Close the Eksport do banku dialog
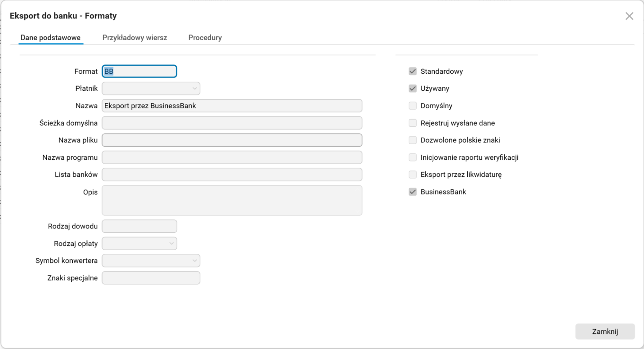This screenshot has height=349, width=644. 629,16
